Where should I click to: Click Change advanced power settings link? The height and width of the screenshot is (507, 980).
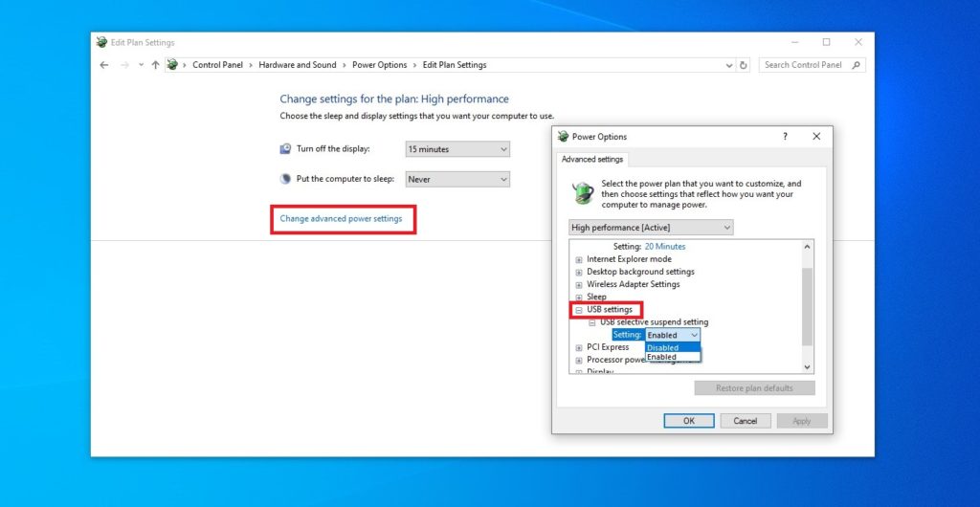[x=341, y=218]
